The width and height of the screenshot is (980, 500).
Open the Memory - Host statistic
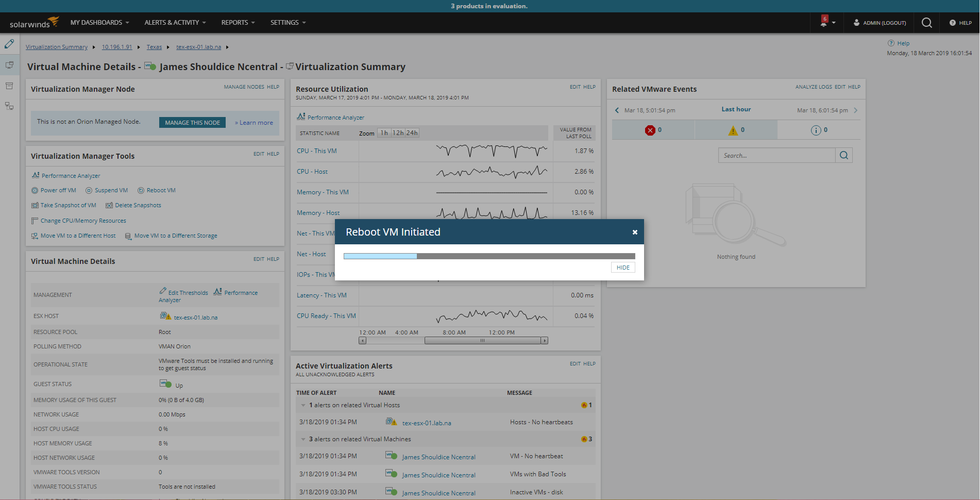318,213
